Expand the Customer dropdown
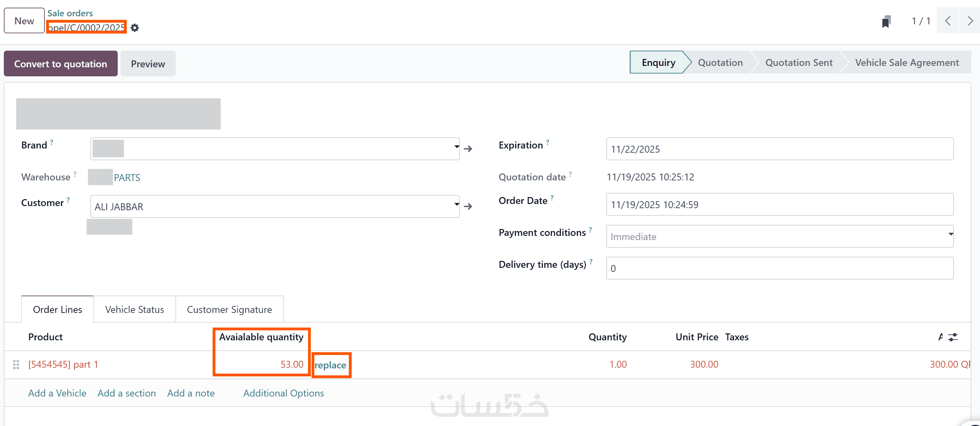Screen dimensions: 980x426 456,204
